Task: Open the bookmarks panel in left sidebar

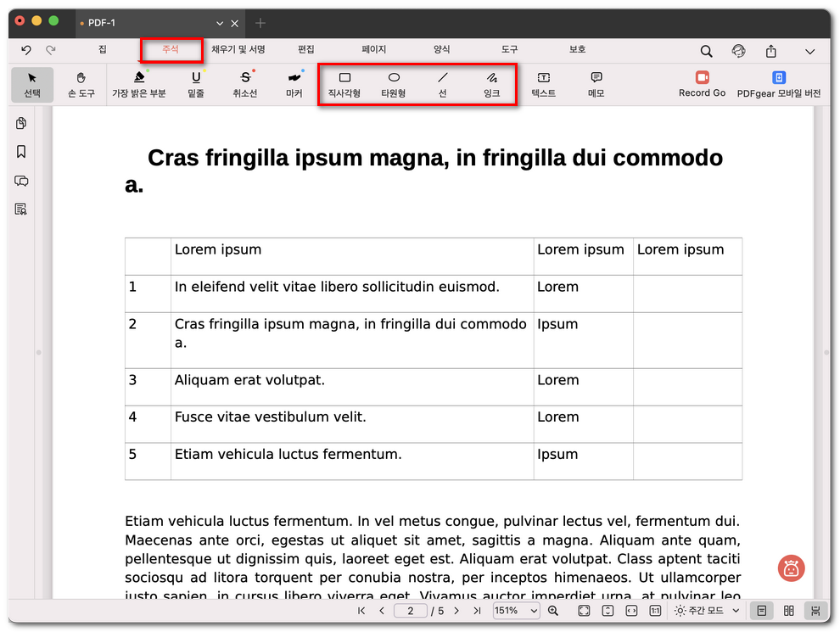Action: pos(21,152)
